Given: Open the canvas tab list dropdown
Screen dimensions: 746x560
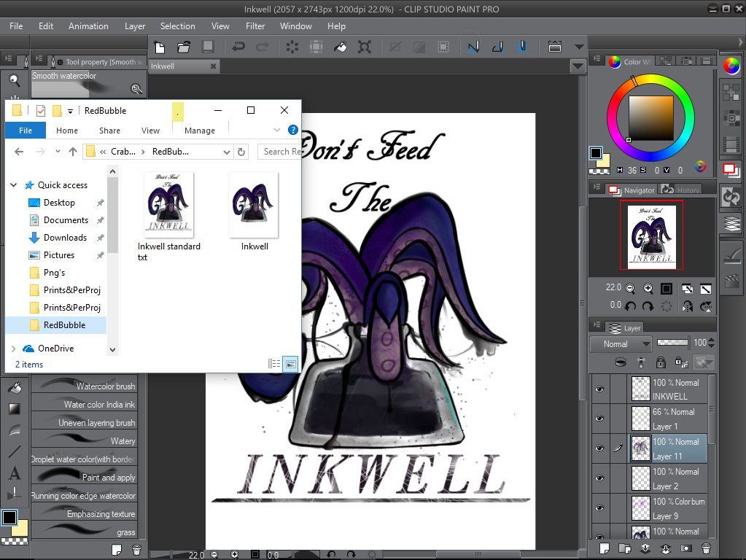Looking at the screenshot, I should coord(578,66).
